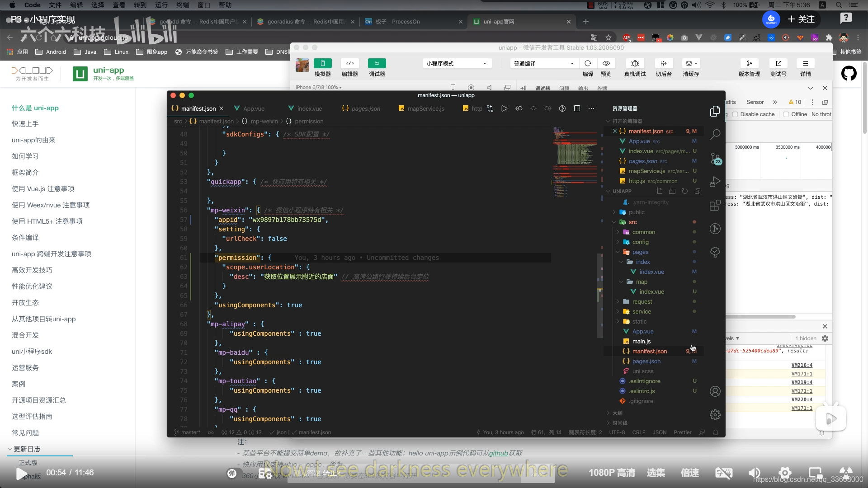Open the GitHub icon on uni-app page

click(x=849, y=73)
